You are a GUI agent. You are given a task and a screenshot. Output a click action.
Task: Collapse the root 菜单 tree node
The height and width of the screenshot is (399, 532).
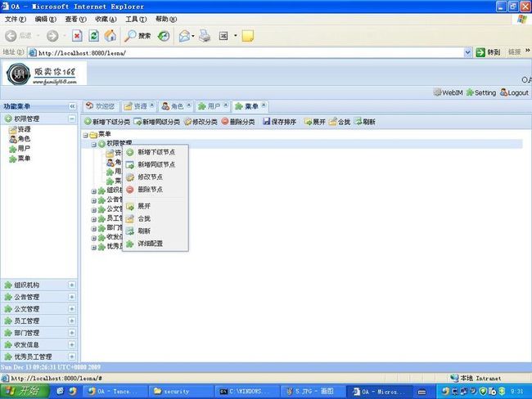pos(85,135)
